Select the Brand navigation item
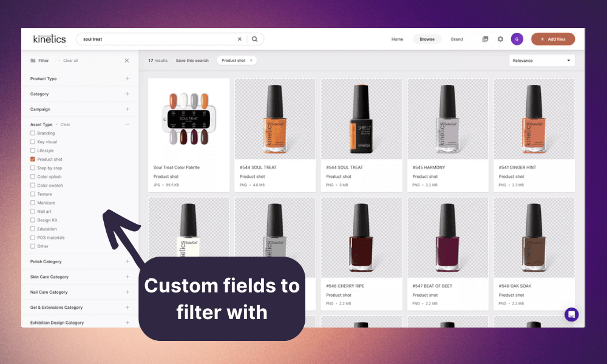 pos(457,38)
